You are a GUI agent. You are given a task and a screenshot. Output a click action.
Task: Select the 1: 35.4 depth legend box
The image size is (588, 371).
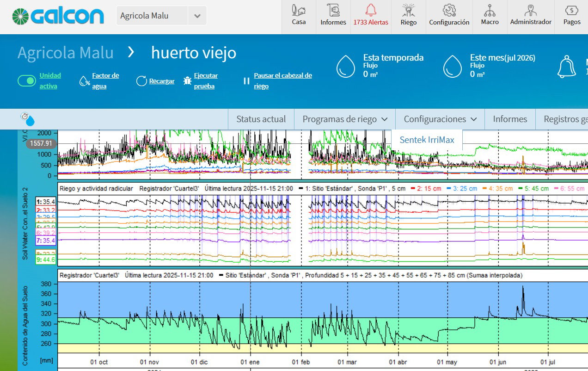coord(46,202)
